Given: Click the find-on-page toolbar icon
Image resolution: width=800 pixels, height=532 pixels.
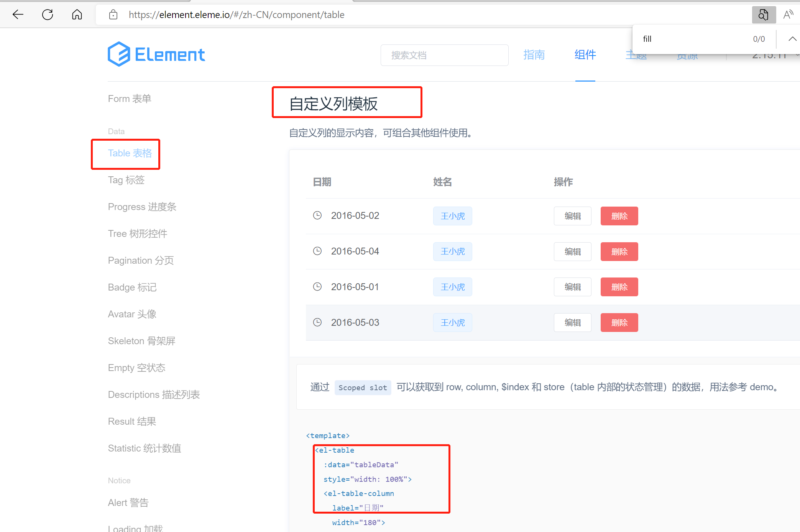Looking at the screenshot, I should [763, 15].
